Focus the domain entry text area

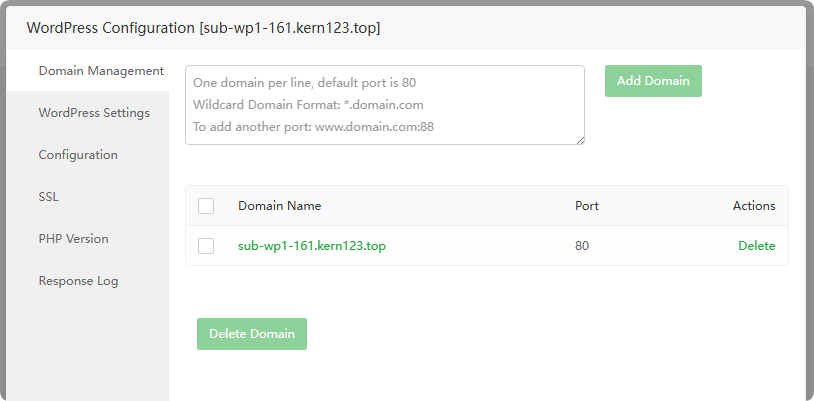(384, 105)
